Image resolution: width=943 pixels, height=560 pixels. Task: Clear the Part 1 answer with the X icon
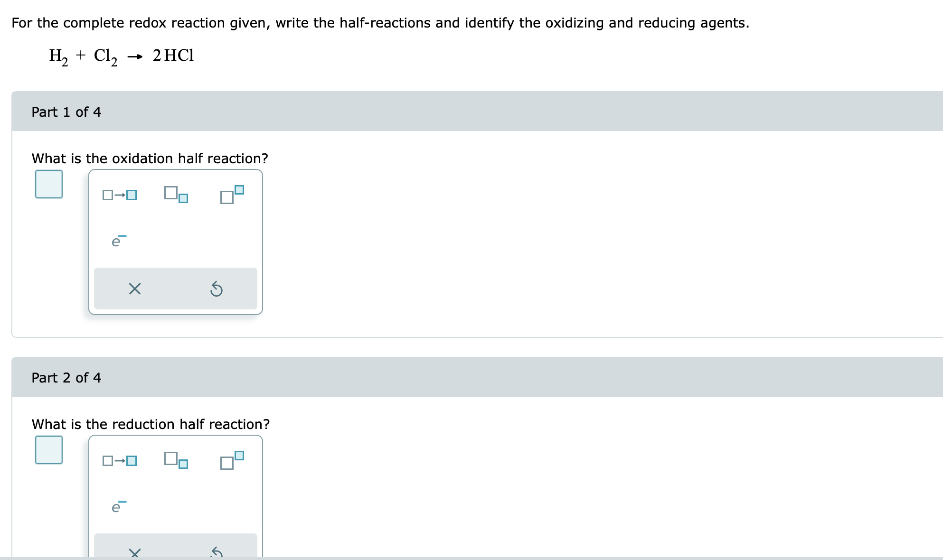pos(134,289)
